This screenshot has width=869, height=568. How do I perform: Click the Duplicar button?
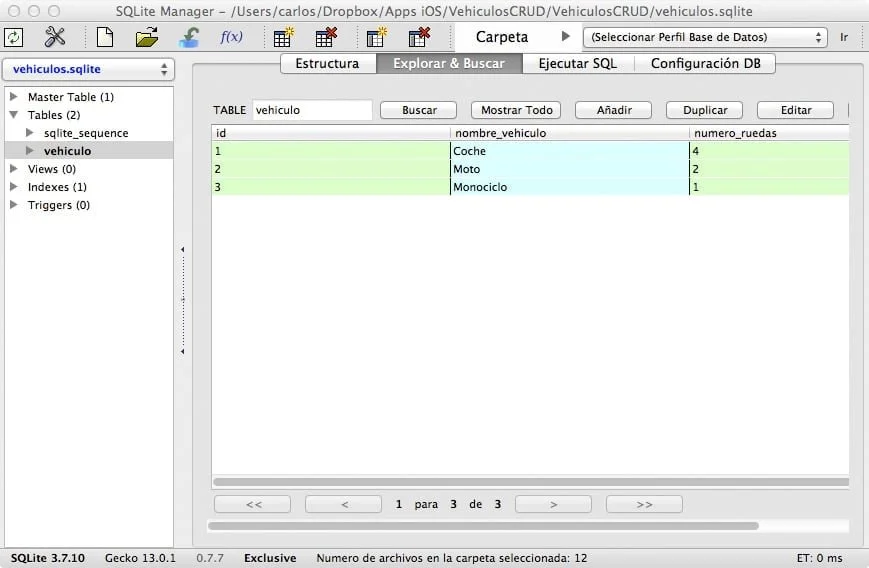(705, 110)
